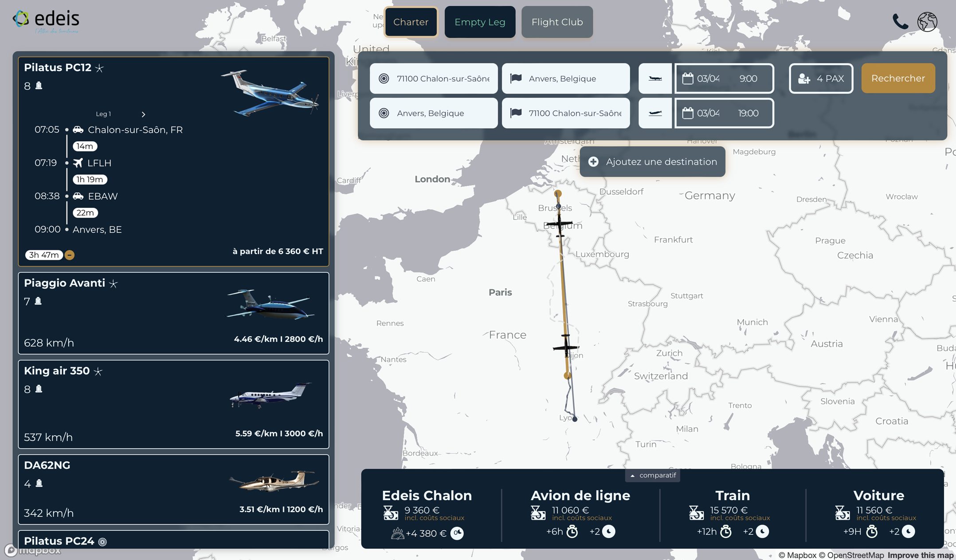Open the 4 PAX passenger selector
This screenshot has height=560, width=956.
[821, 78]
